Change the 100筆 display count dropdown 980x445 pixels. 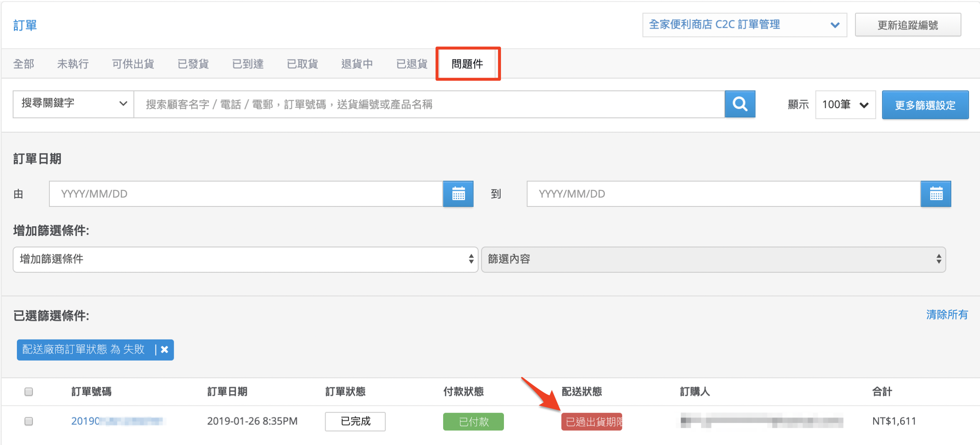(846, 104)
